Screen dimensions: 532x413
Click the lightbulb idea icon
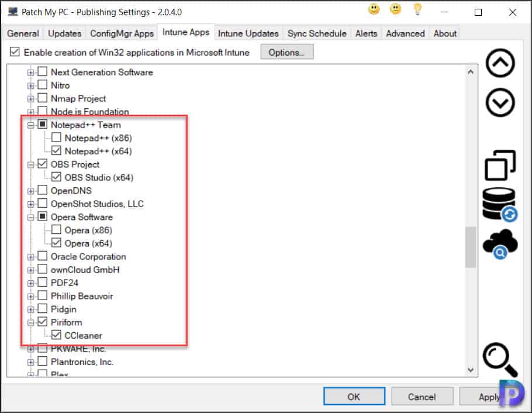click(417, 9)
